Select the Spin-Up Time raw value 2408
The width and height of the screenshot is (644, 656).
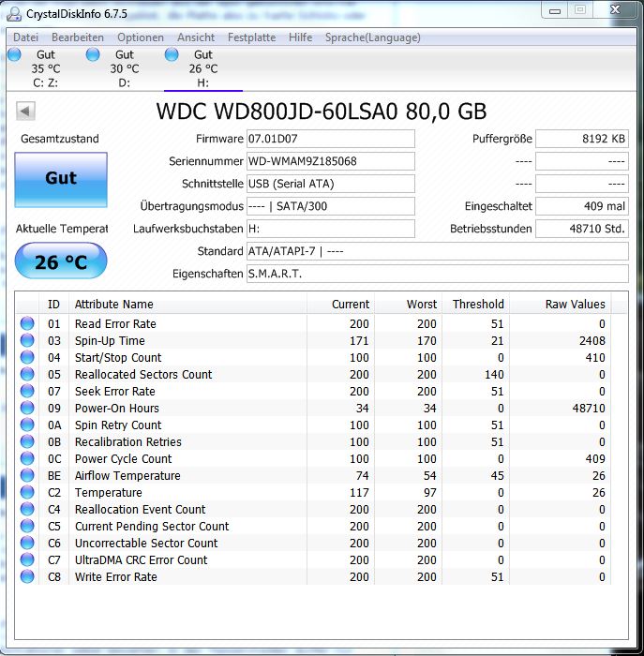(592, 340)
